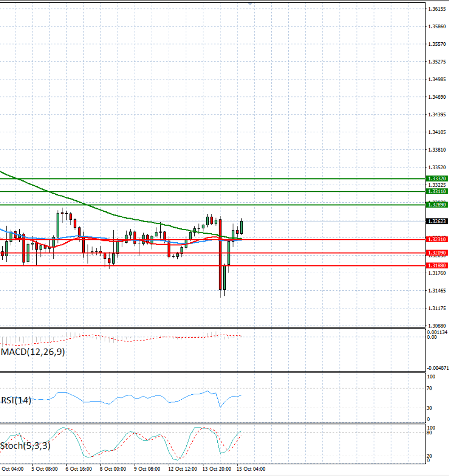The height and width of the screenshot is (476, 449).
Task: Click the 1.35570 price scale value
Action: [437, 44]
